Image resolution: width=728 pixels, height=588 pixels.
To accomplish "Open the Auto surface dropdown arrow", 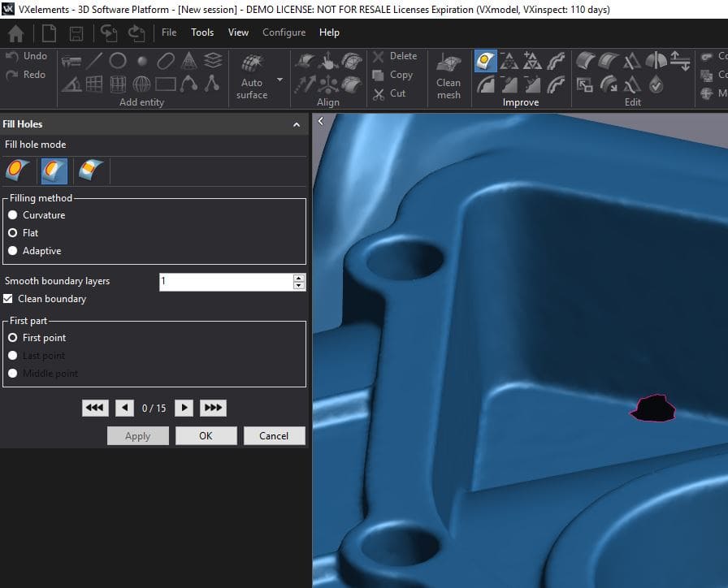I will pyautogui.click(x=280, y=80).
